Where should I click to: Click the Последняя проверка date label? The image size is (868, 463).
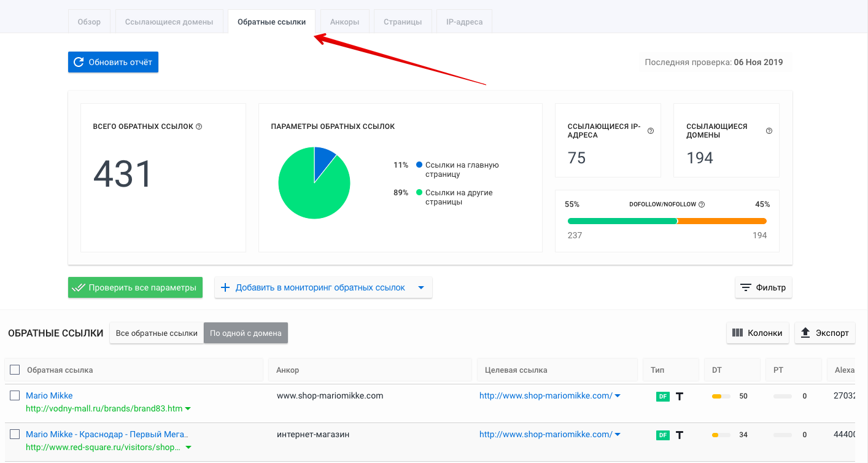(x=714, y=62)
